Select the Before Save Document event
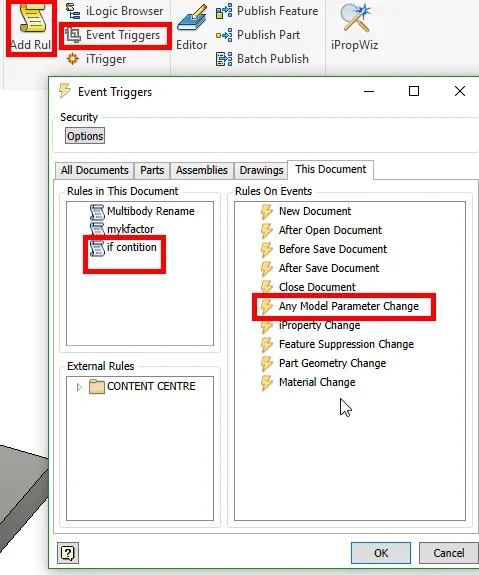This screenshot has height=575, width=479. tap(323, 249)
